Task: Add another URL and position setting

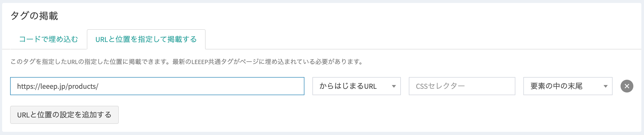Action: tap(64, 115)
